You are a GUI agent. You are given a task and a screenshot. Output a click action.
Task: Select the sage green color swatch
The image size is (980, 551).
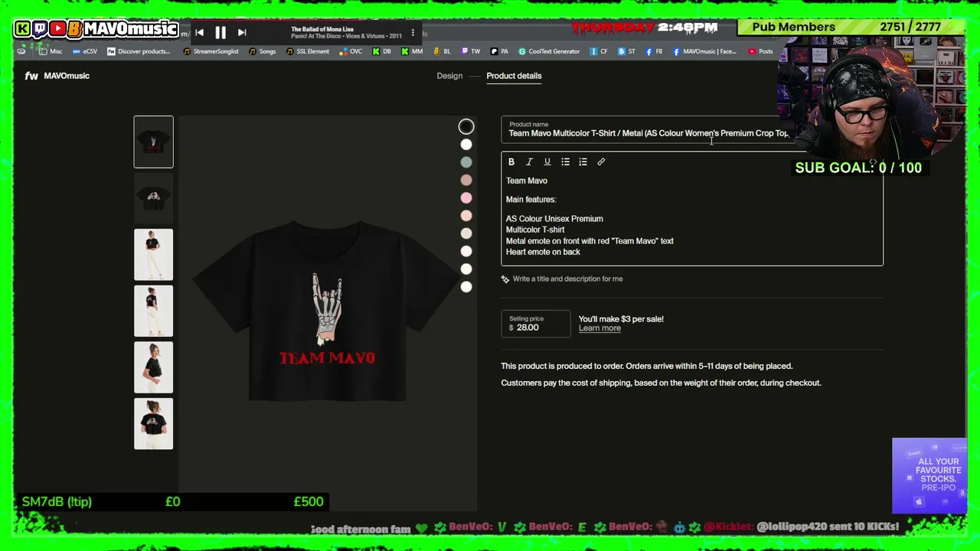click(466, 162)
